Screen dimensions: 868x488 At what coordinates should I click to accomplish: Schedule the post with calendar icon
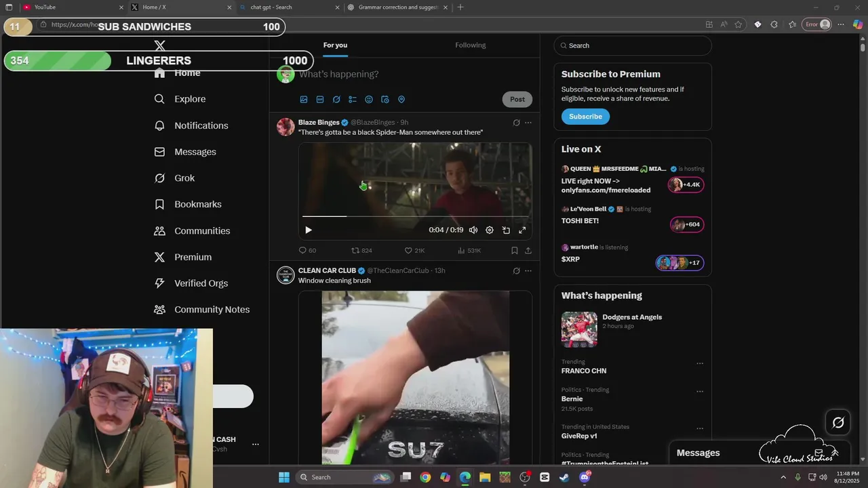385,100
